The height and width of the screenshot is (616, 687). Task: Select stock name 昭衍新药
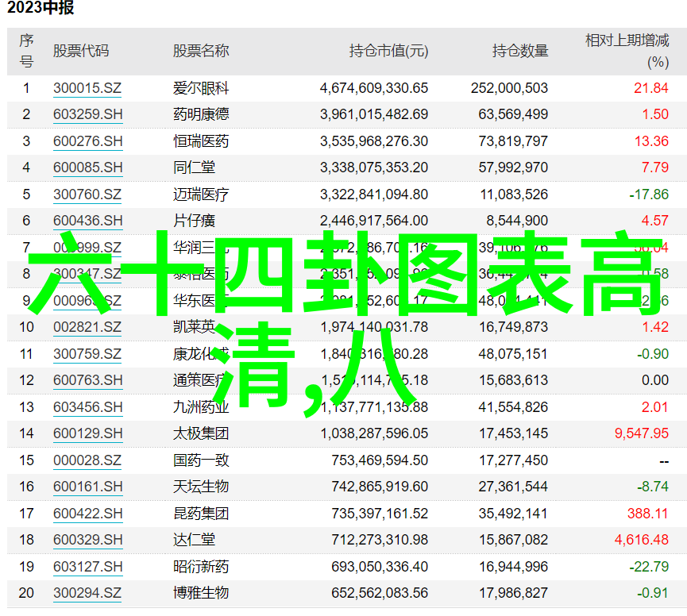click(201, 567)
